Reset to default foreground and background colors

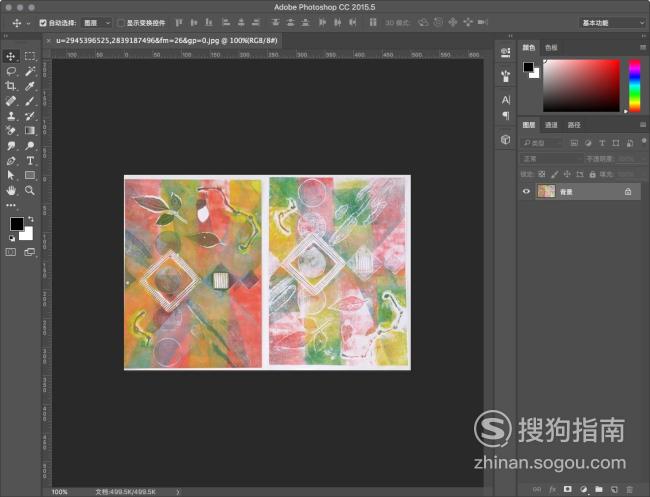[x=12, y=238]
